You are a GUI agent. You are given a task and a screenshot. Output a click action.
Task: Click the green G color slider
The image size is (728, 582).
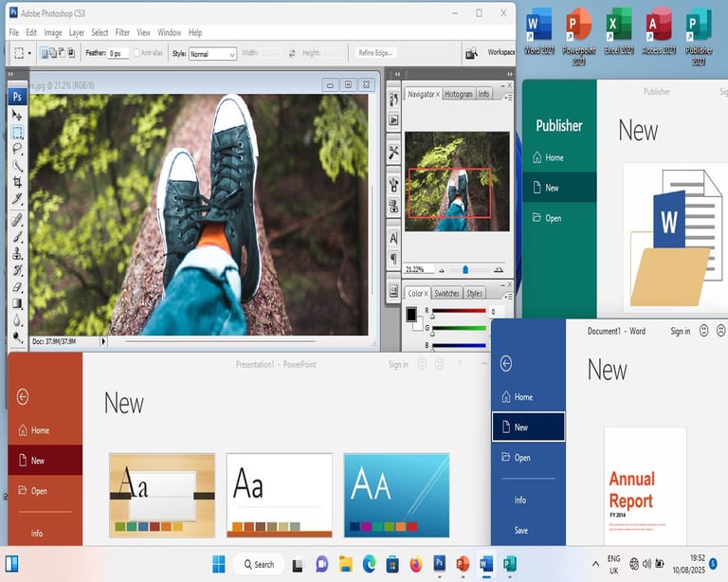(x=459, y=328)
